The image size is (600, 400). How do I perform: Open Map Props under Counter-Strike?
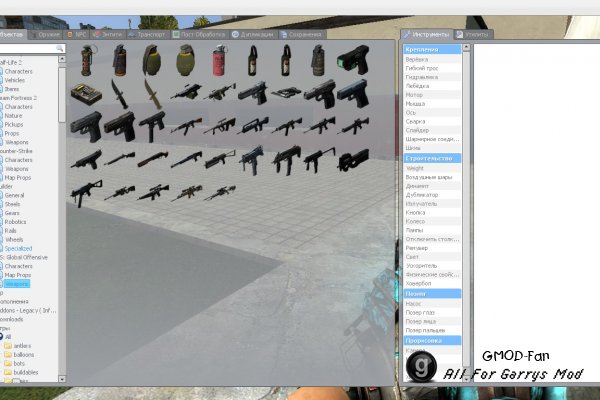click(x=18, y=178)
